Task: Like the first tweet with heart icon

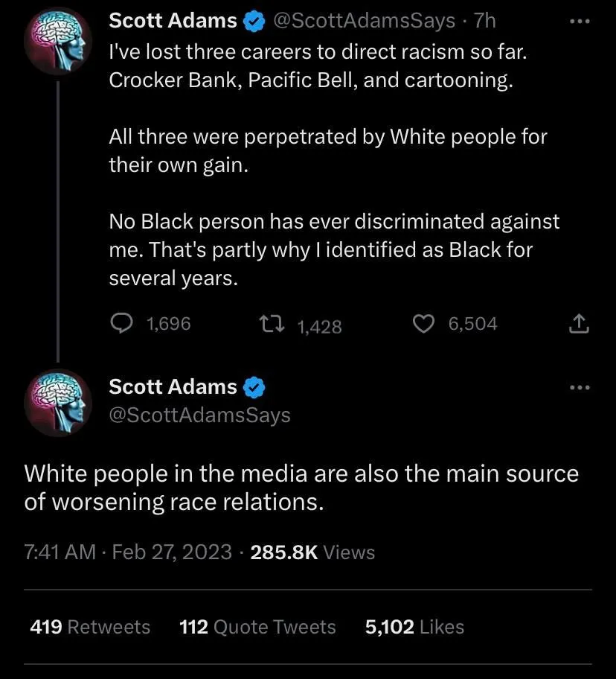Action: [x=423, y=324]
